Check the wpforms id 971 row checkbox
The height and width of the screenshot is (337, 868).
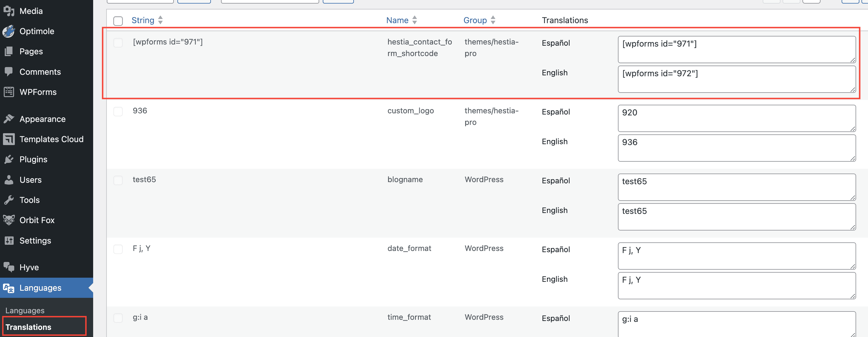point(118,43)
